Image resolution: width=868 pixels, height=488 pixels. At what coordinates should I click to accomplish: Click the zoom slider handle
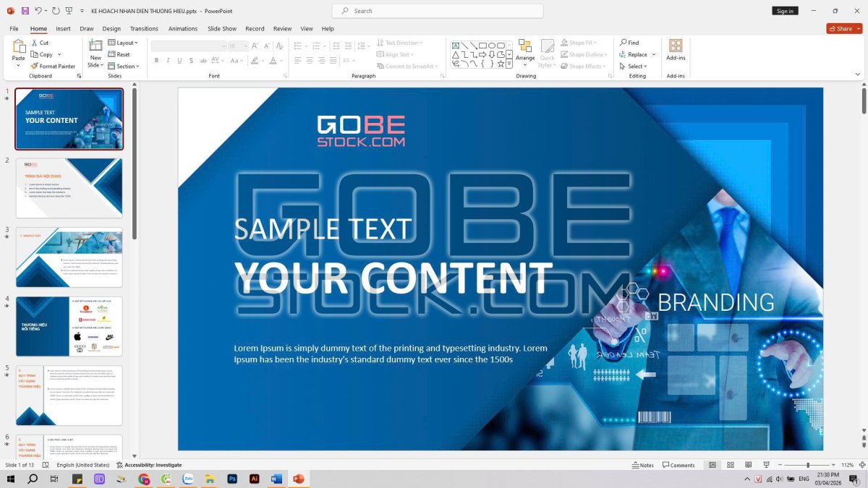pyautogui.click(x=808, y=465)
